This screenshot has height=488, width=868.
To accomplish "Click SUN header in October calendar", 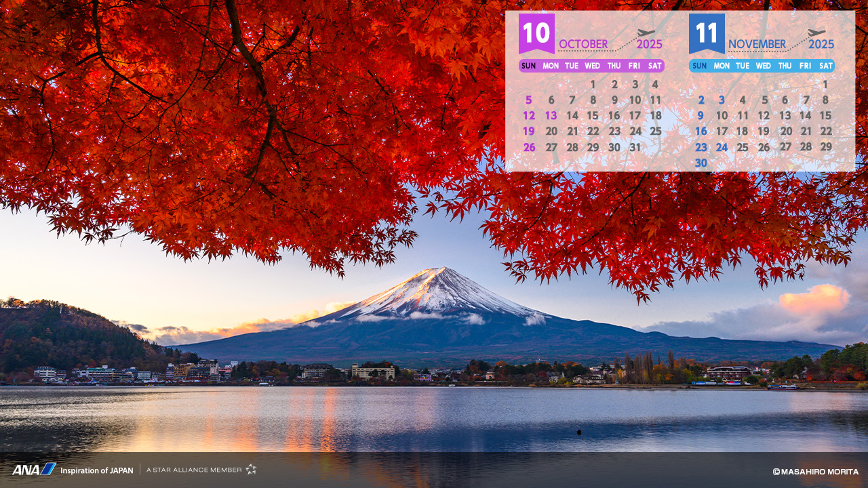I will click(529, 66).
